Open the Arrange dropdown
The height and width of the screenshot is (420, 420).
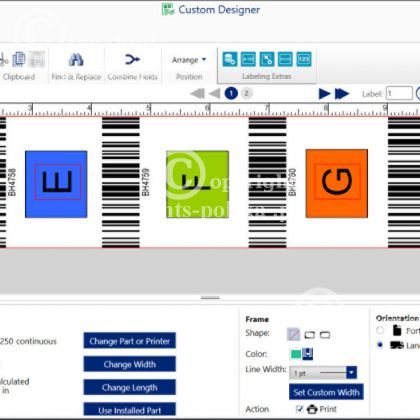[x=189, y=60]
